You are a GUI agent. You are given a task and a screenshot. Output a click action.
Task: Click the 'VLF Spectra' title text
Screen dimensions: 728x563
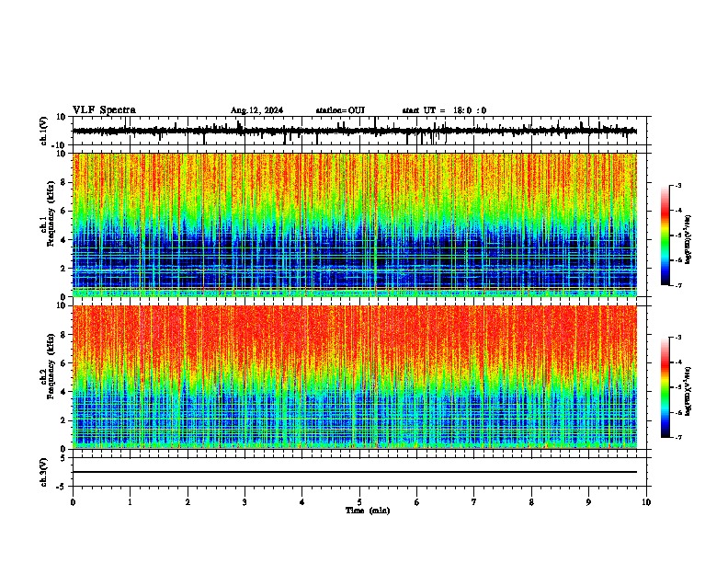click(x=104, y=110)
